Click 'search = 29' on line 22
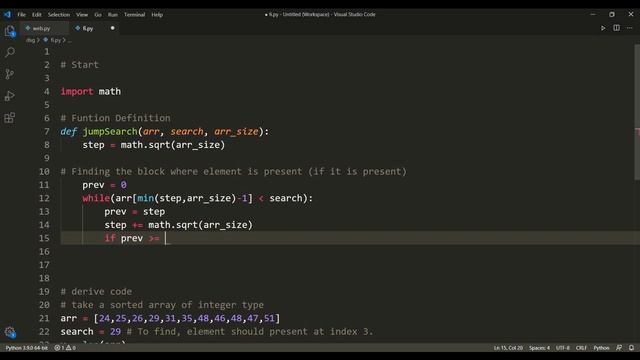Image resolution: width=640 pixels, height=360 pixels. tap(91, 332)
